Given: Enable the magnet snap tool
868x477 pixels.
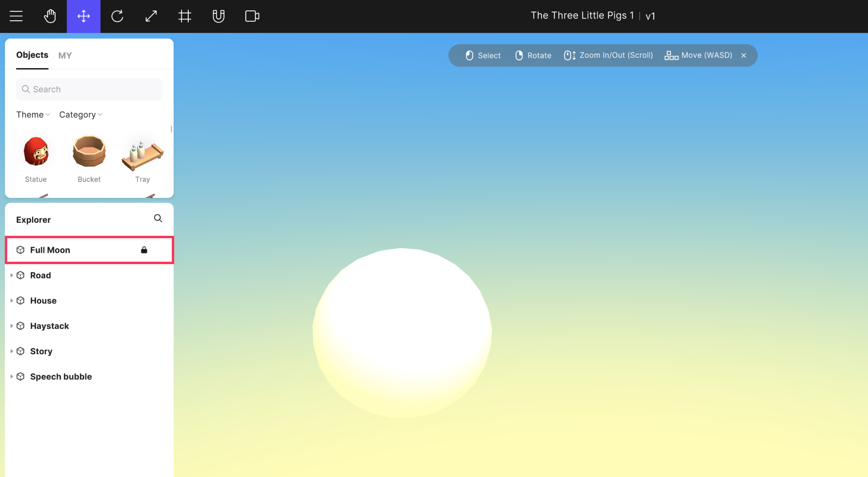Looking at the screenshot, I should coord(218,16).
